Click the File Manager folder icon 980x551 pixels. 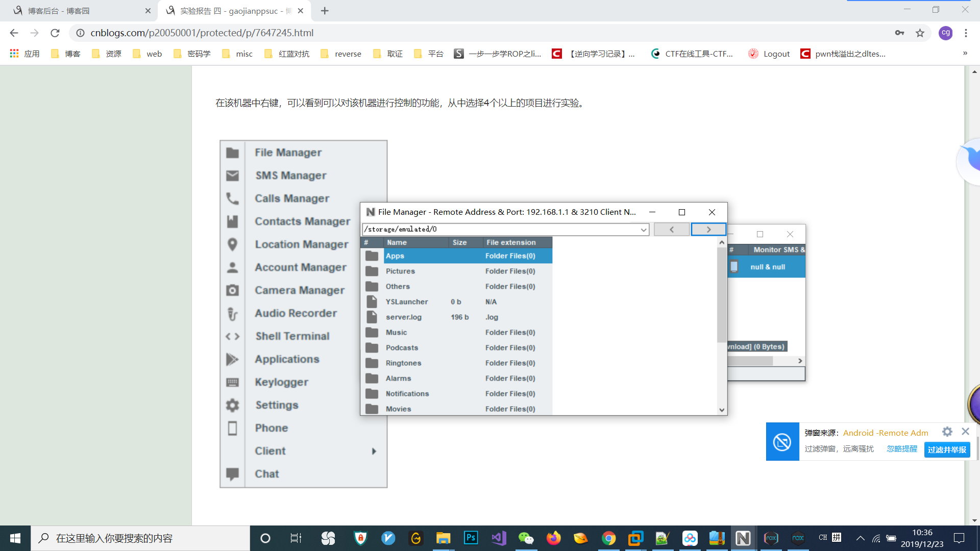232,153
